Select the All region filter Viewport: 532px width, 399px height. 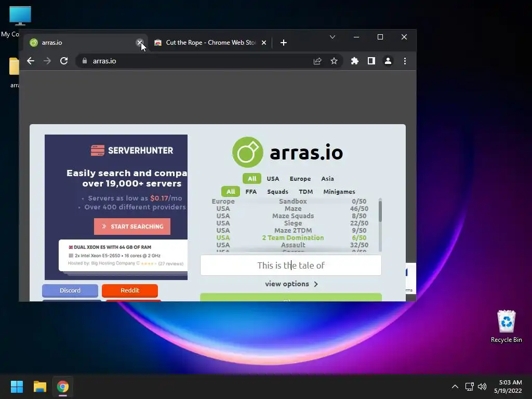(252, 179)
